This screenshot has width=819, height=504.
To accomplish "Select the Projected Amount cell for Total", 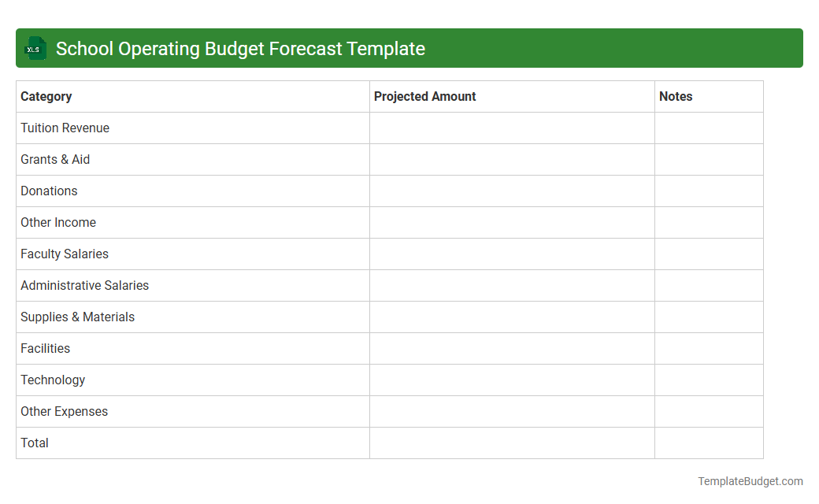I will (511, 443).
